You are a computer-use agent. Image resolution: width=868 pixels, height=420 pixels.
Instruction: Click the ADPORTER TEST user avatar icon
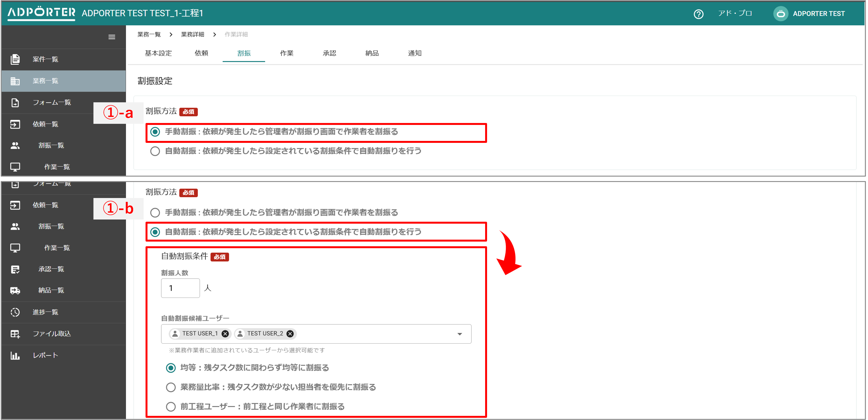click(780, 14)
